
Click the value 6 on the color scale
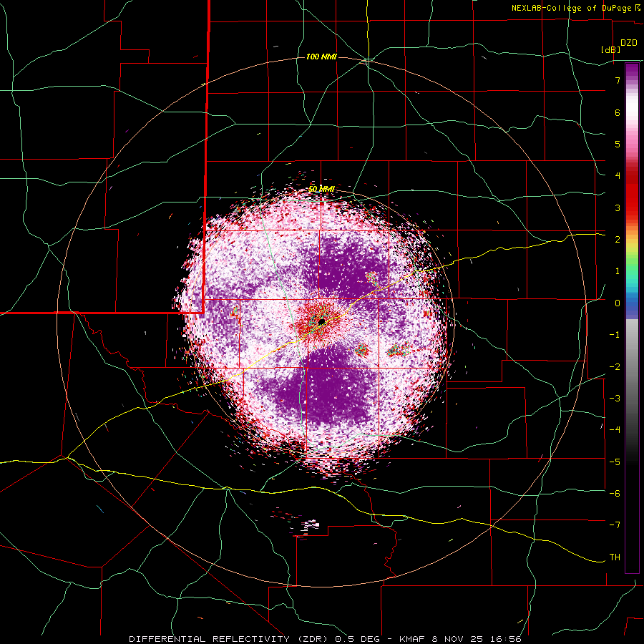coord(618,112)
